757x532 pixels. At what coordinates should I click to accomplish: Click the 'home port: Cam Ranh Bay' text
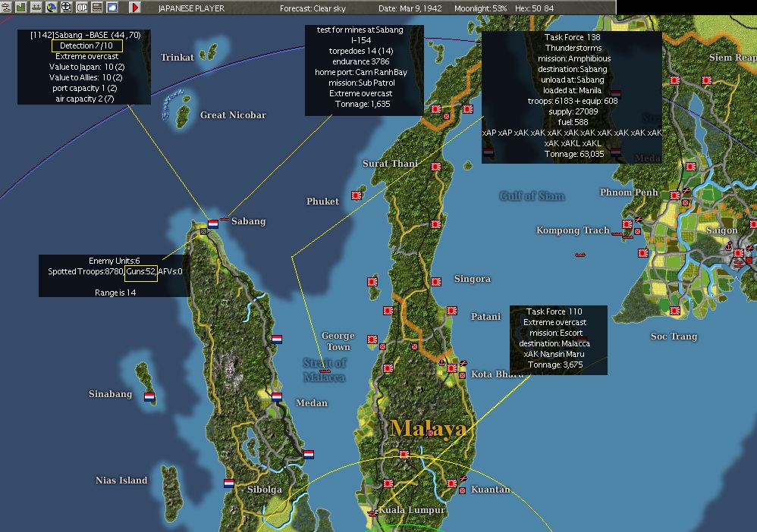coord(360,72)
